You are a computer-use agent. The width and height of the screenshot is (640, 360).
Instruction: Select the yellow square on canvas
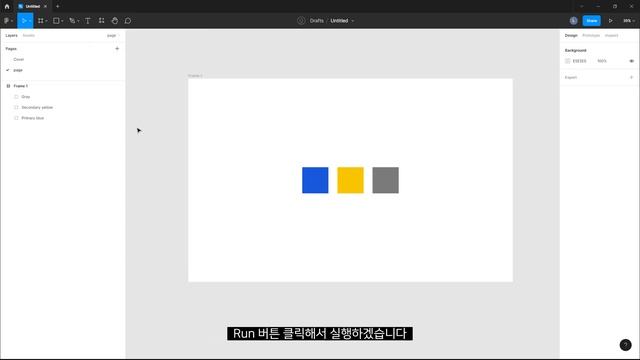point(350,180)
